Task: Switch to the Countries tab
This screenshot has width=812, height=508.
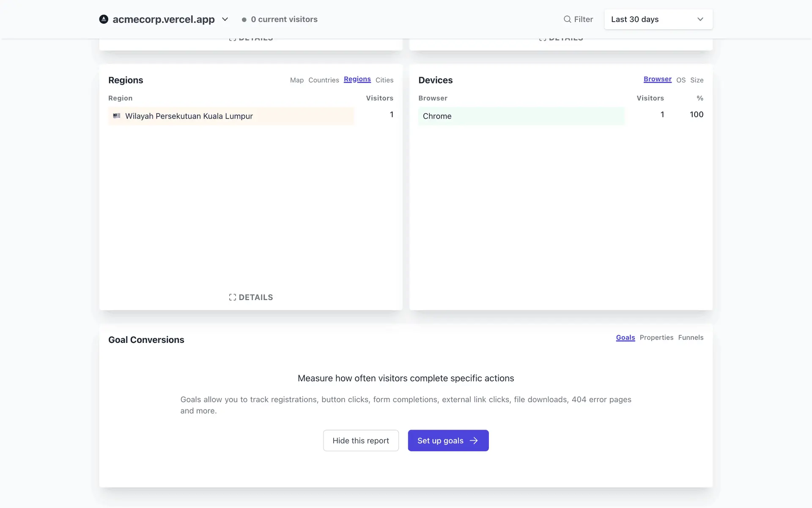Action: (324, 80)
